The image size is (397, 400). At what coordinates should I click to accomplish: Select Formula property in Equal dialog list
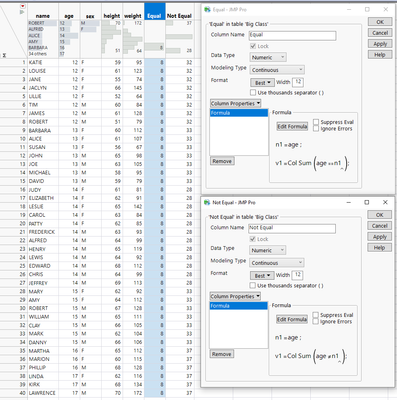(239, 113)
